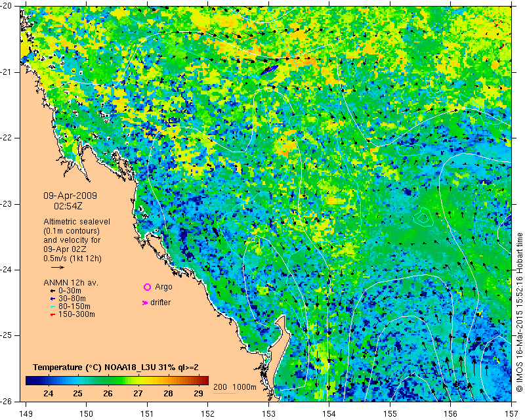This screenshot has width=525, height=420.
Task: Click the latitude axis label -24
Action: pos(6,270)
